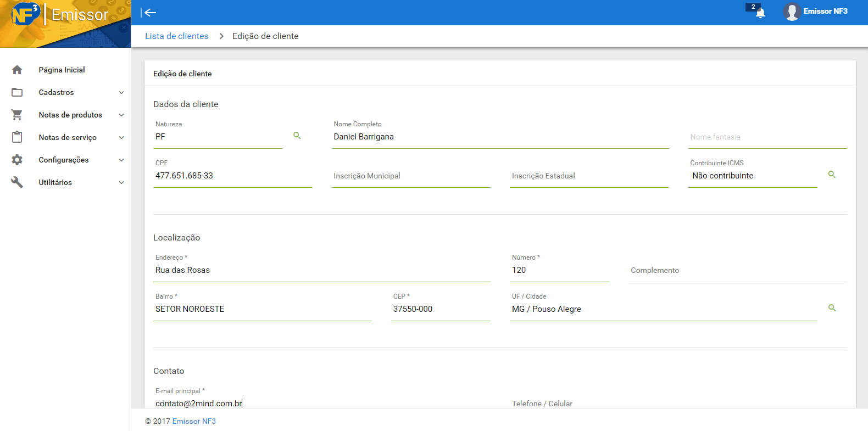The height and width of the screenshot is (431, 868).
Task: Click the Natureza search magnifier icon
Action: 297,136
